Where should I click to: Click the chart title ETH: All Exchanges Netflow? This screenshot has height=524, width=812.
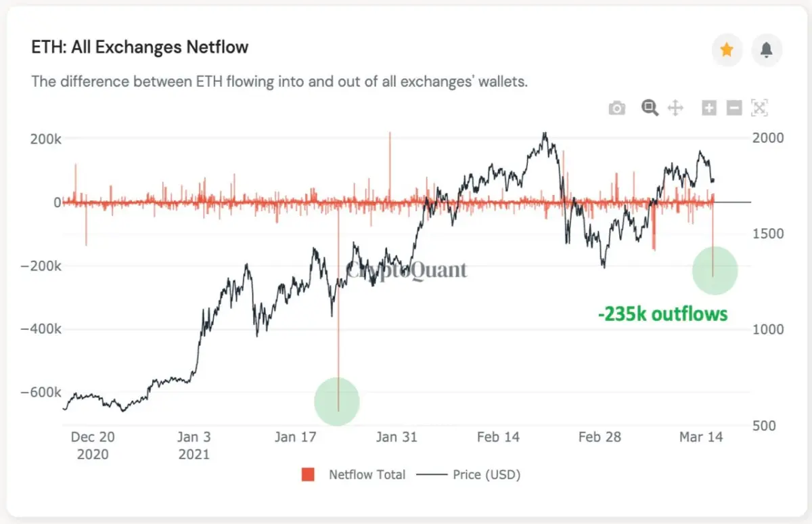click(140, 47)
